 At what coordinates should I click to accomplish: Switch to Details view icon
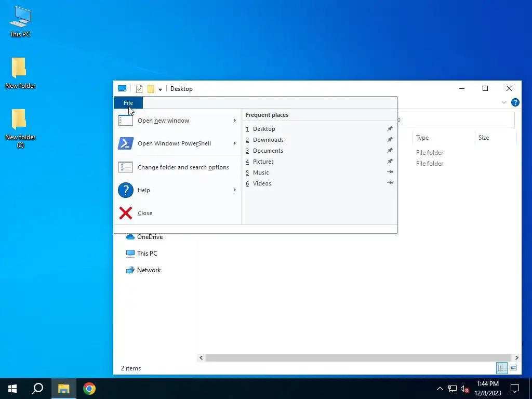[502, 368]
